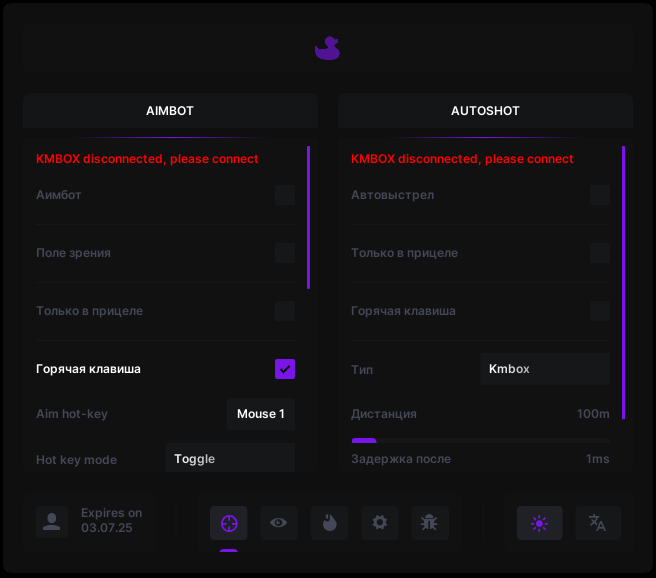The width and height of the screenshot is (656, 578).
Task: Tick the Поле зрения checkbox
Action: coord(285,253)
